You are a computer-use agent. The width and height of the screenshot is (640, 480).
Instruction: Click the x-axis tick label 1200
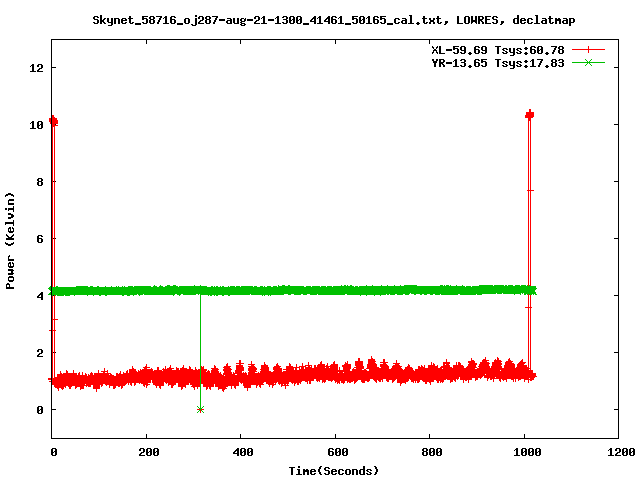click(621, 452)
